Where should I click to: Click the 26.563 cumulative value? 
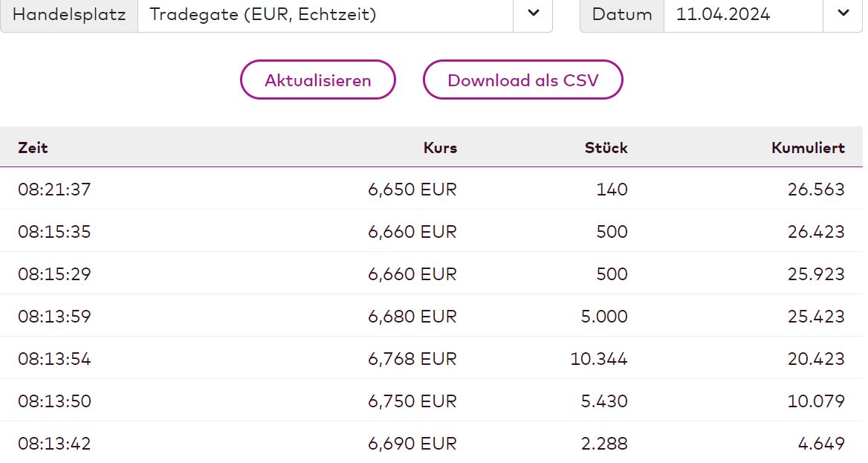tap(816, 190)
